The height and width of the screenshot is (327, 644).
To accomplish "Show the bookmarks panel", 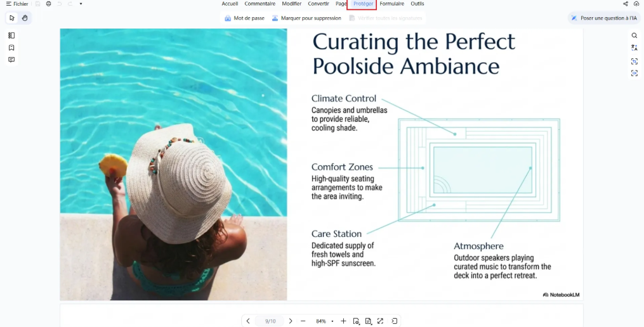I will pyautogui.click(x=11, y=48).
